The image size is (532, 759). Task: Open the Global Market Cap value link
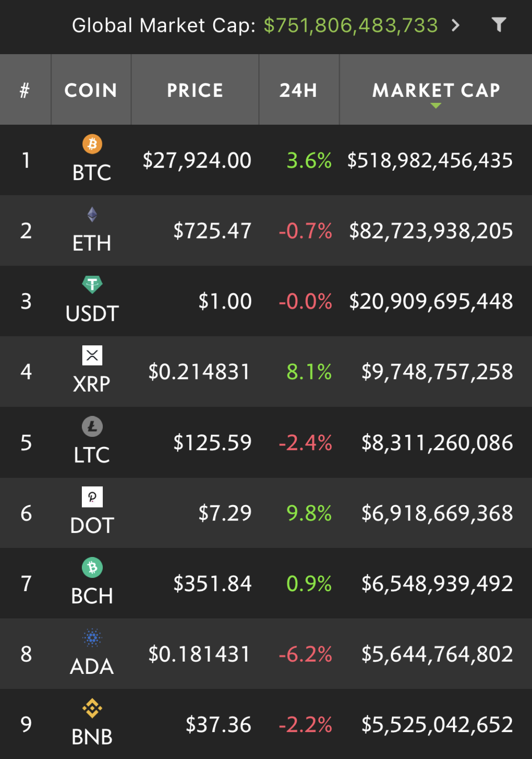351,25
